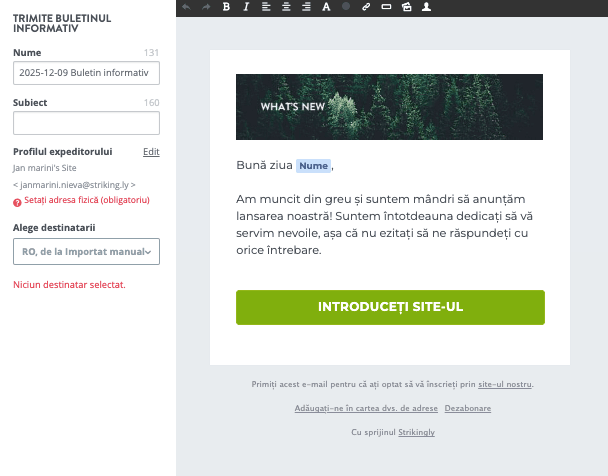The width and height of the screenshot is (608, 476).
Task: Align text to the left
Action: pyautogui.click(x=267, y=7)
